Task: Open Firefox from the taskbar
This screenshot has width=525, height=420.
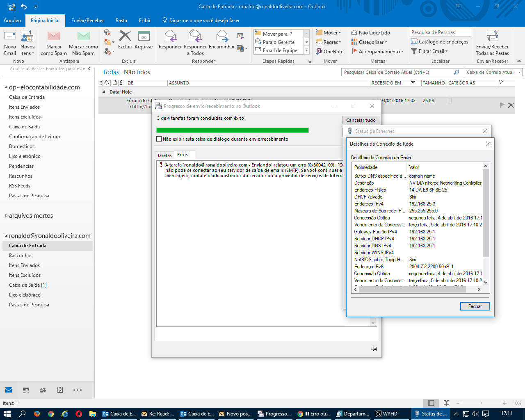Action: (x=37, y=414)
